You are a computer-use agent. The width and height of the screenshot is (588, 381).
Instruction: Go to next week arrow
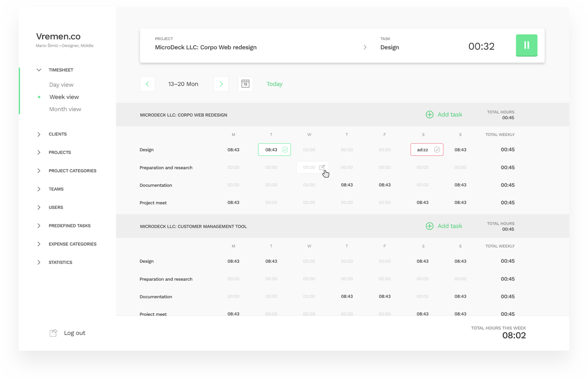point(221,84)
